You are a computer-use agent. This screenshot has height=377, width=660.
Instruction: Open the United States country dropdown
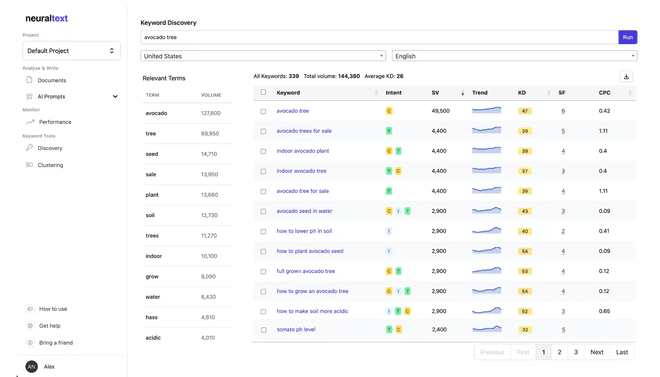pos(263,56)
